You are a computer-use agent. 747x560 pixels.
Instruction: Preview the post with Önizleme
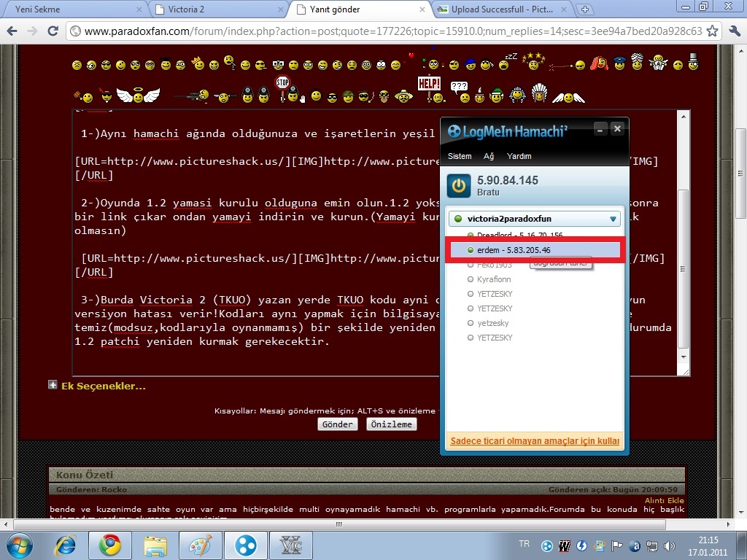(x=391, y=424)
